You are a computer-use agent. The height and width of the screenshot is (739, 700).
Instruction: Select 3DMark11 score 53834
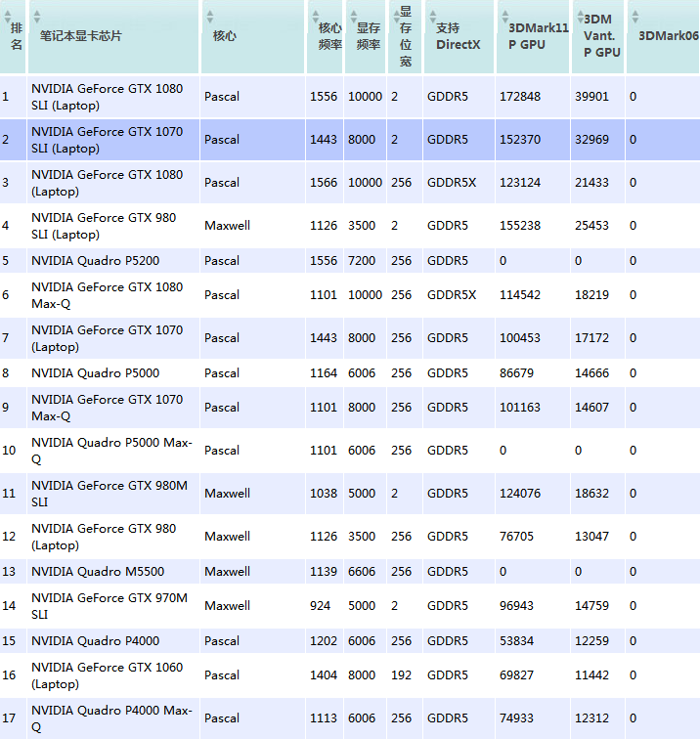(x=516, y=641)
